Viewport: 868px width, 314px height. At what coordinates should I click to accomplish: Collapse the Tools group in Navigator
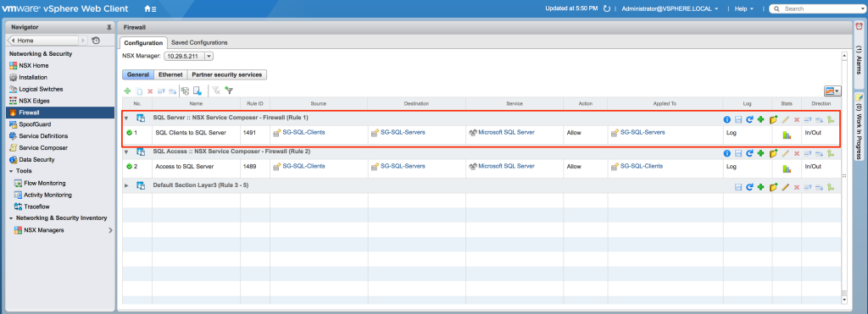point(11,171)
